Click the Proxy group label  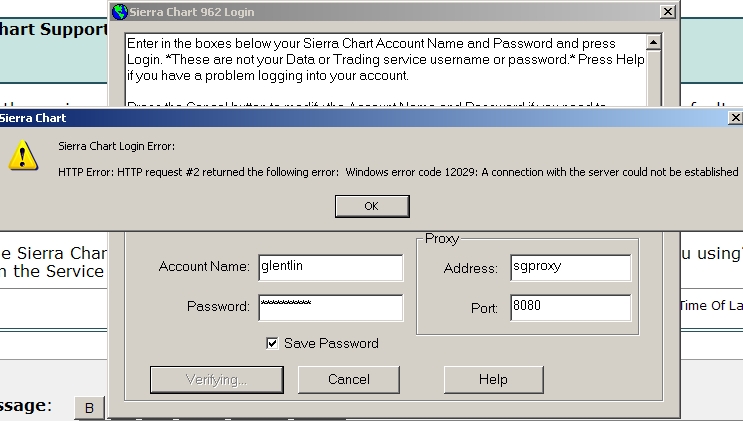442,240
